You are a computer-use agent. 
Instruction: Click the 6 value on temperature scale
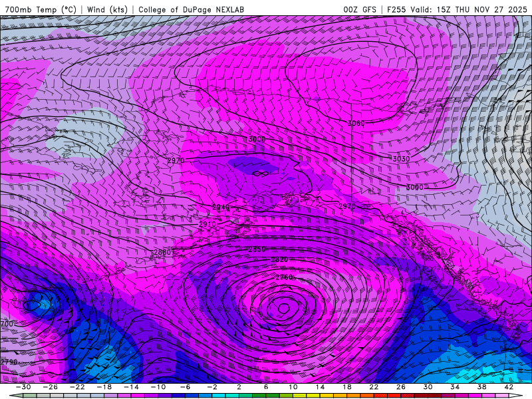266,387
